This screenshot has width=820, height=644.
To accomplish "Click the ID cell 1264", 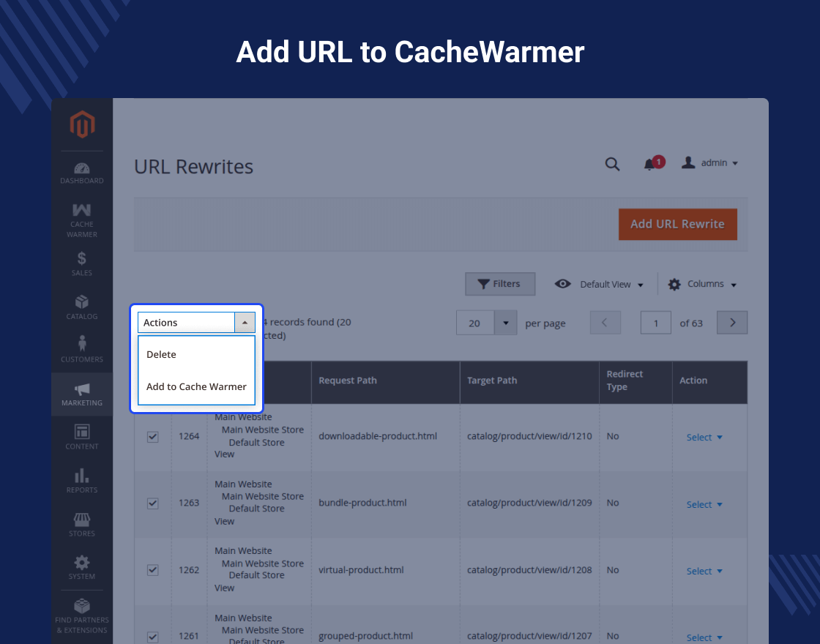I will (189, 436).
